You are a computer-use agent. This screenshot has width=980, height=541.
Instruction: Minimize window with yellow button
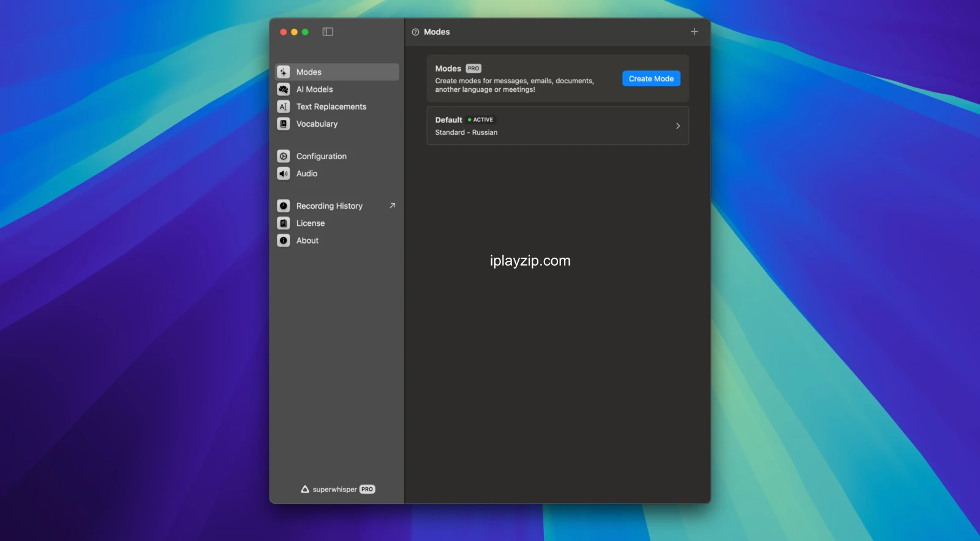pos(294,32)
